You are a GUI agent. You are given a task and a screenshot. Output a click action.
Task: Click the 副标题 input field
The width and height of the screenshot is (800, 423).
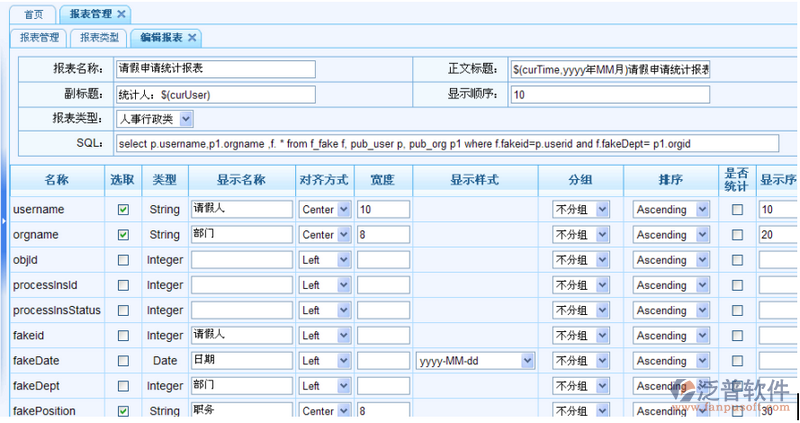click(x=215, y=94)
